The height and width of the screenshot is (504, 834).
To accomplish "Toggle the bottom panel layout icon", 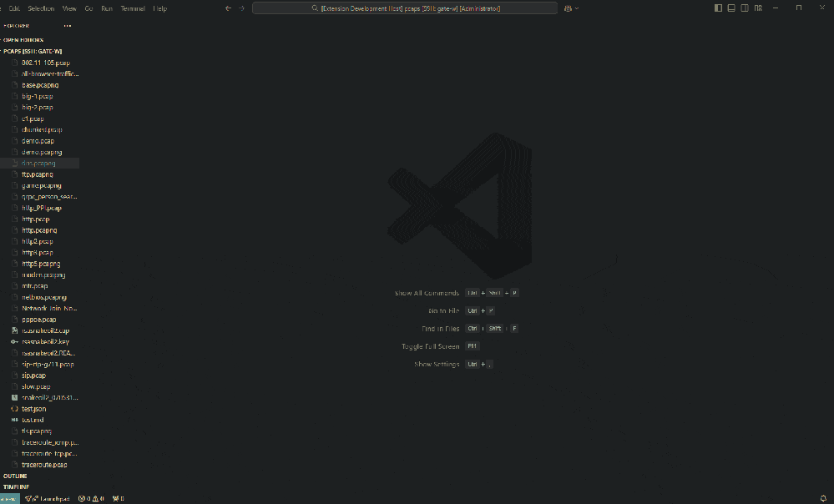I will [731, 8].
